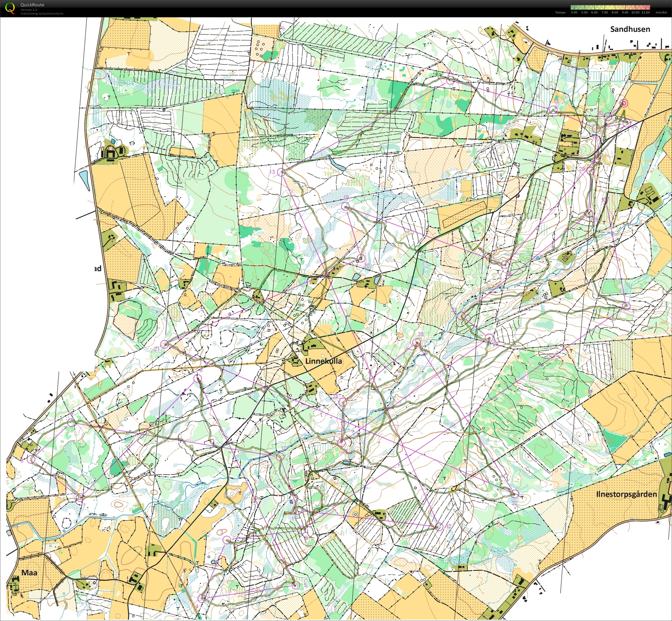Select control circle number 14
The width and height of the screenshot is (672, 621).
(450, 80)
